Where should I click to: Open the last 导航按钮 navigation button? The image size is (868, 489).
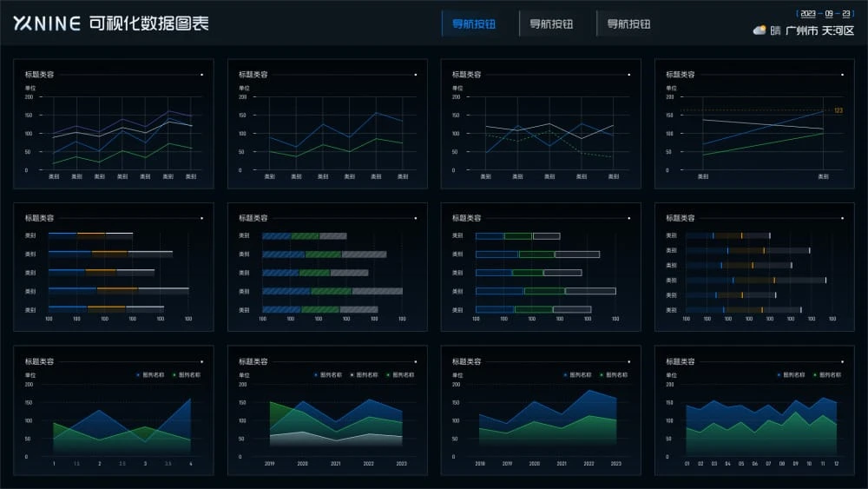click(x=628, y=24)
